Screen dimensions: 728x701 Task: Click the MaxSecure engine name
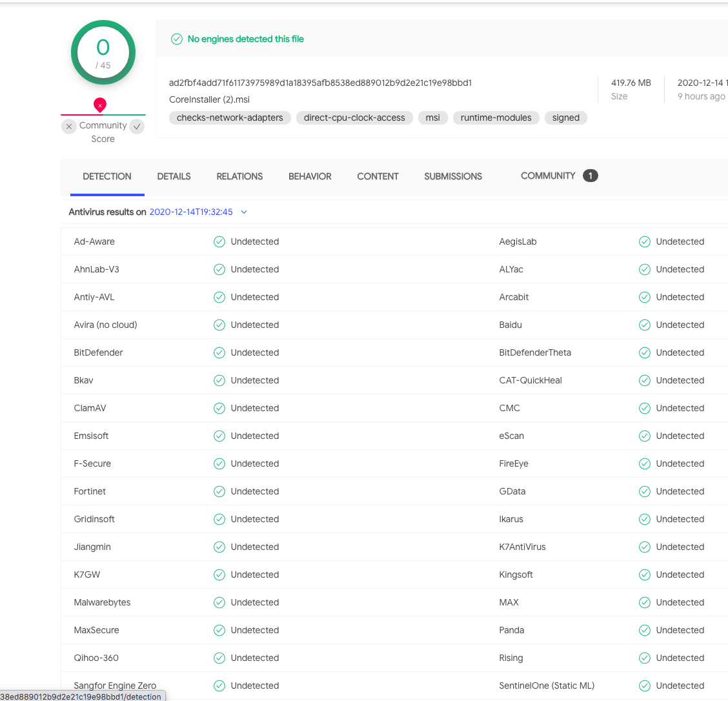pyautogui.click(x=96, y=631)
